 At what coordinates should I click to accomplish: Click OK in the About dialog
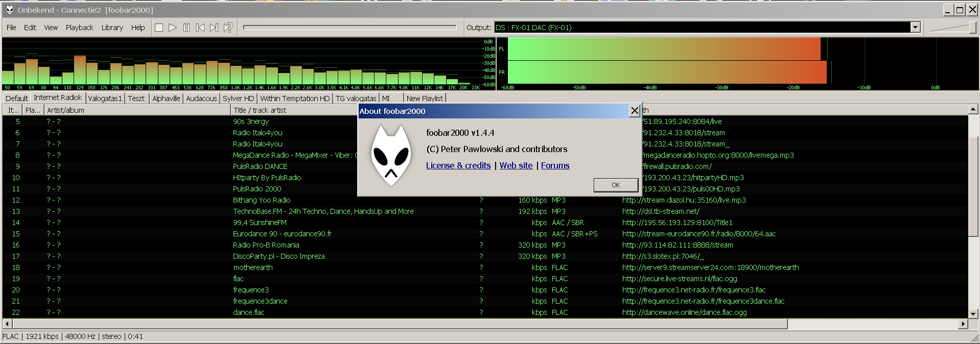click(616, 185)
